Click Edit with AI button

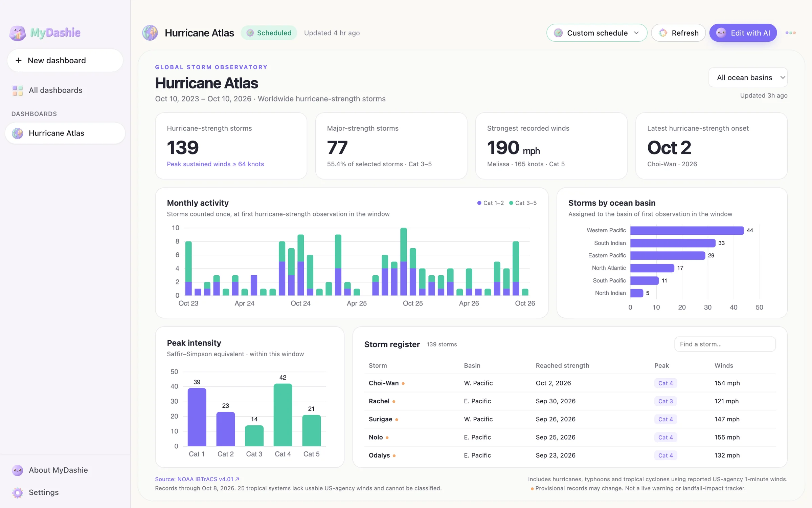(743, 33)
